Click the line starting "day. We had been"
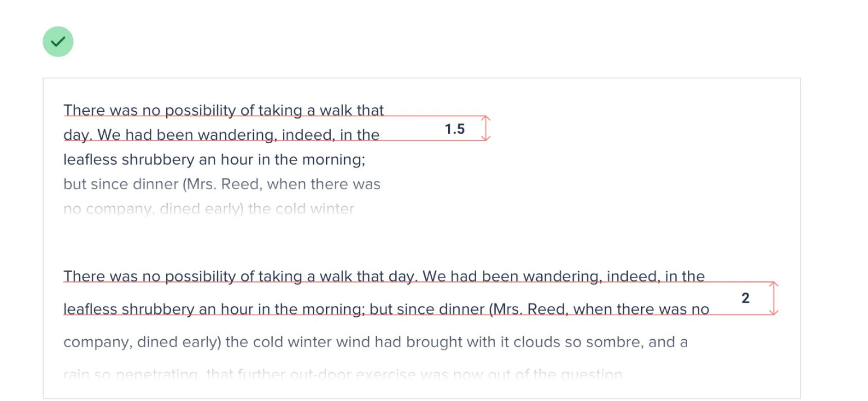The width and height of the screenshot is (868, 401). [221, 135]
